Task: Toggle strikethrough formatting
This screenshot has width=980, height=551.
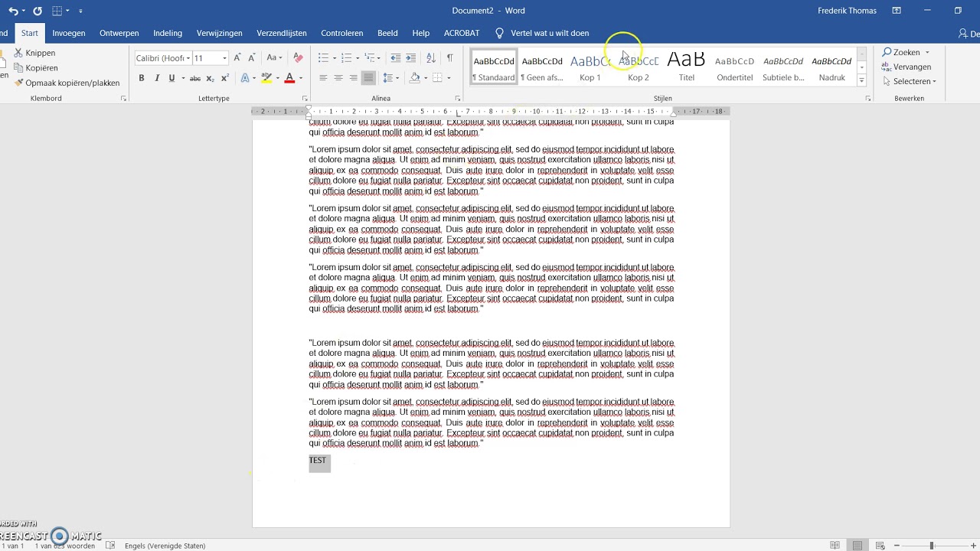Action: tap(194, 78)
